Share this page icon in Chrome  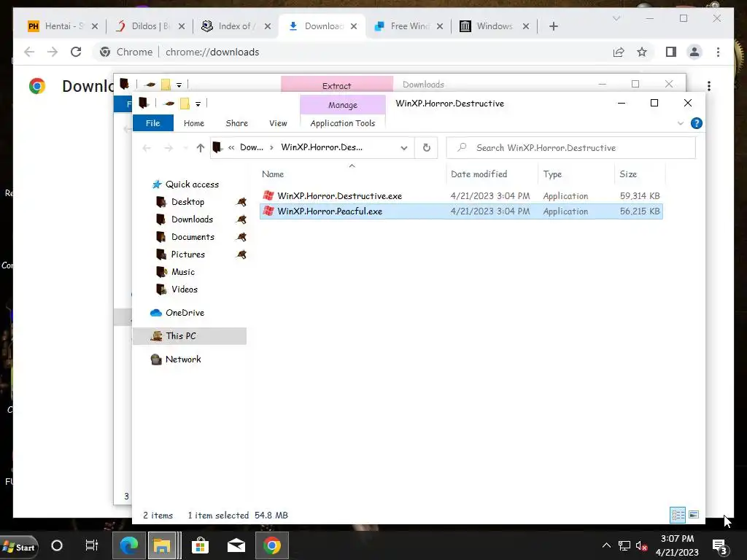click(619, 52)
